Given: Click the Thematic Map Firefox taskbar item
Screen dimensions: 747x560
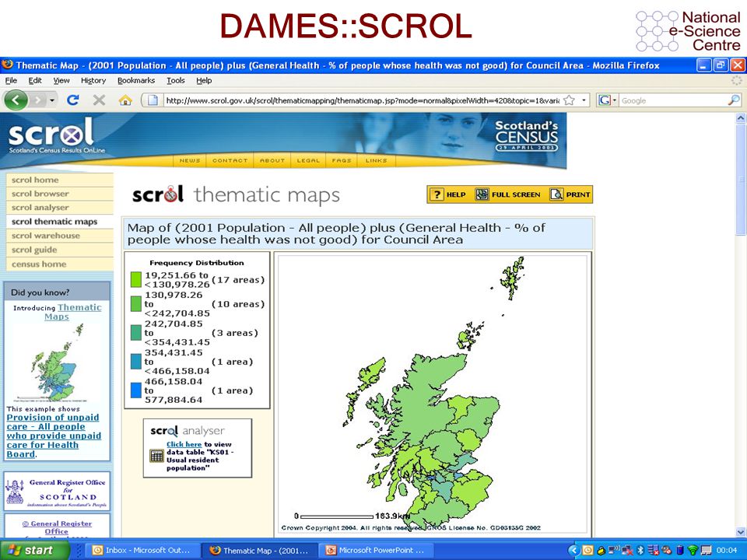Looking at the screenshot, I should coord(260,550).
